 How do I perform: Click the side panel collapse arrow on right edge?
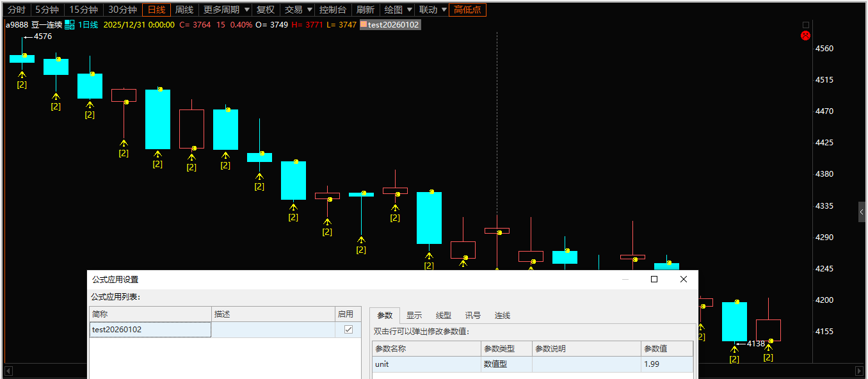[x=862, y=212]
